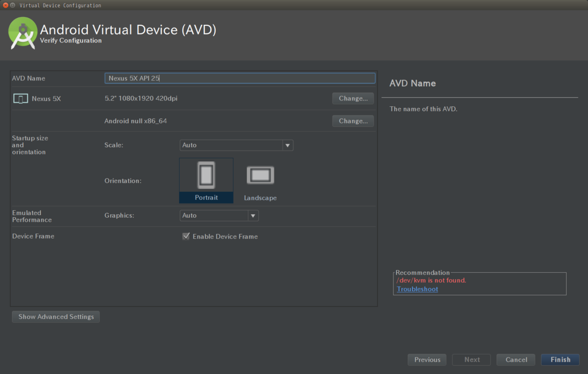The width and height of the screenshot is (588, 374).
Task: Change the Nexus 5X hardware profile
Action: (353, 98)
